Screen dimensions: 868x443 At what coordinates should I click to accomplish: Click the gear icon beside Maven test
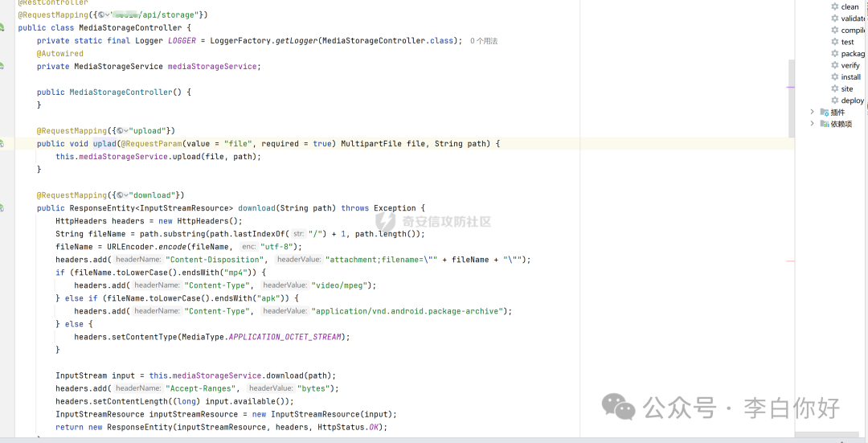[x=835, y=42]
